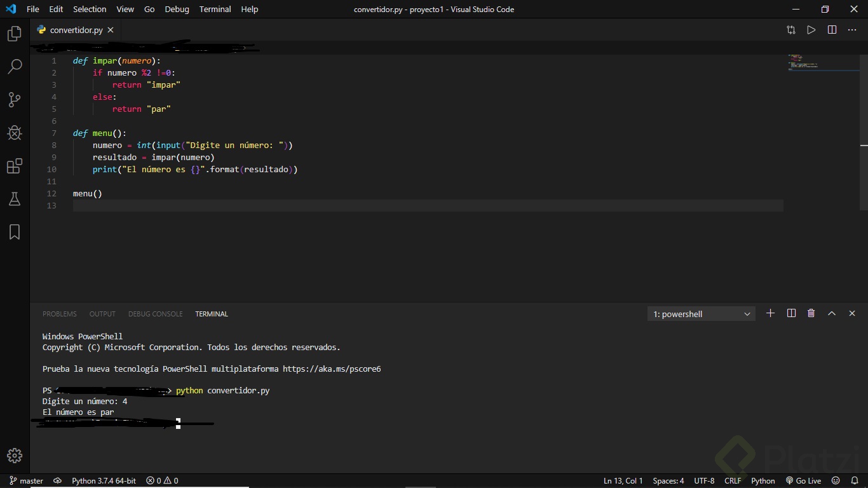
Task: Open the Help menu
Action: (x=250, y=10)
